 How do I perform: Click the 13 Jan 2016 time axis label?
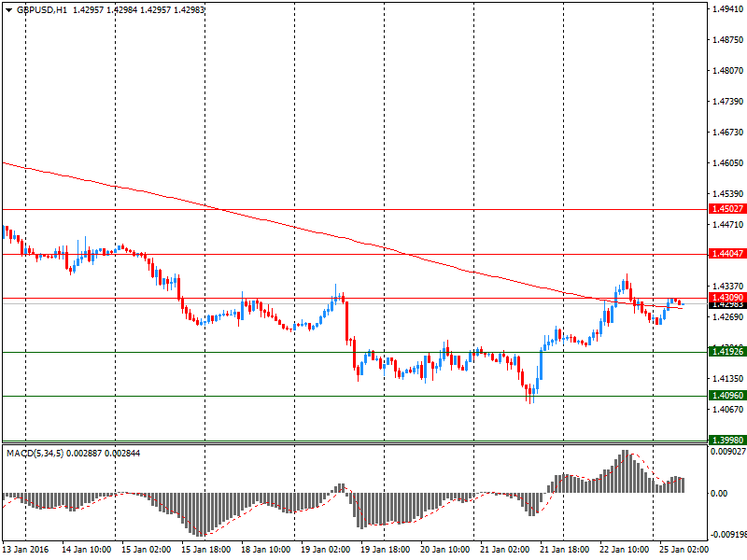[26, 550]
